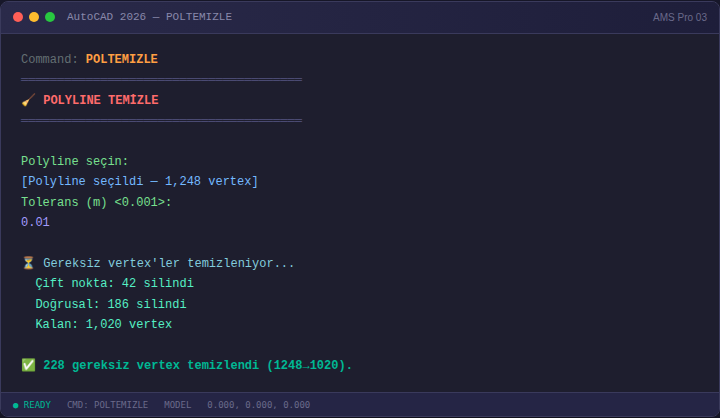Click the broom icon beside POLYLINE TEMİZLE

tap(28, 100)
